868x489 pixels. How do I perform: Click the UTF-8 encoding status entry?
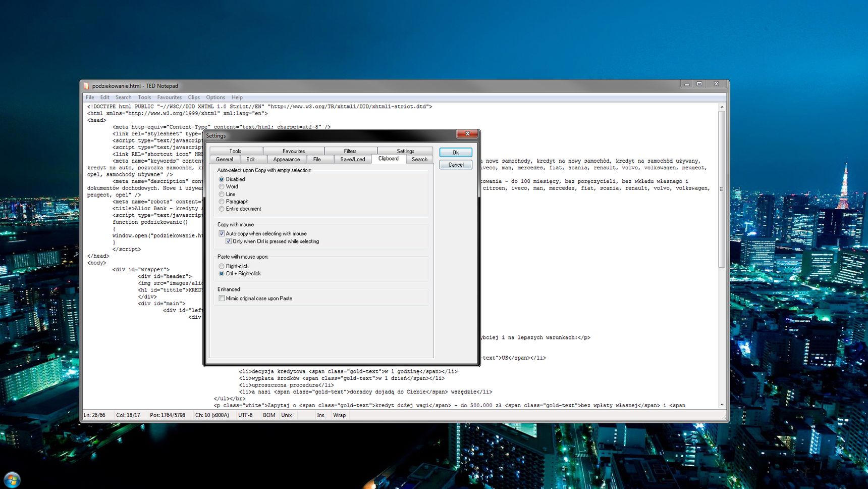[x=245, y=415]
